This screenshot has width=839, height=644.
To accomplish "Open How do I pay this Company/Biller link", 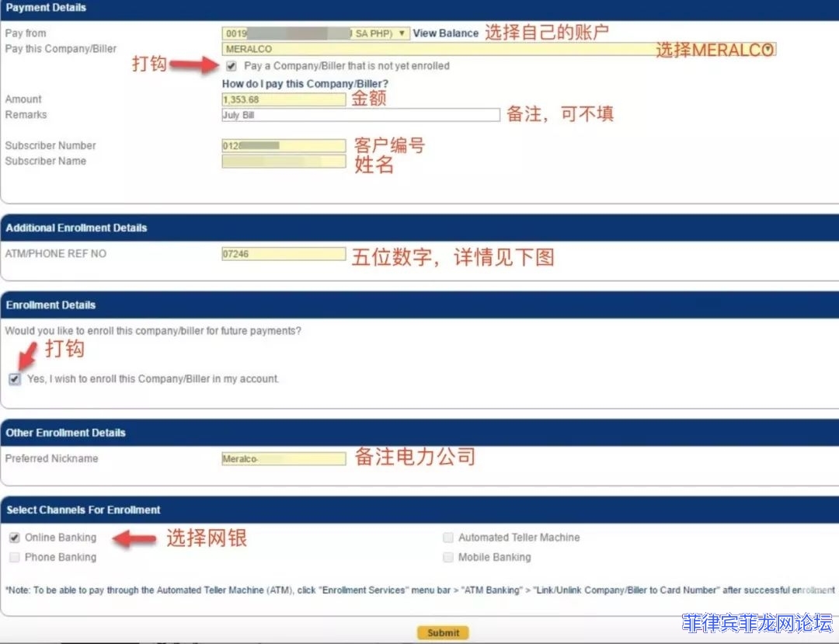I will point(305,83).
